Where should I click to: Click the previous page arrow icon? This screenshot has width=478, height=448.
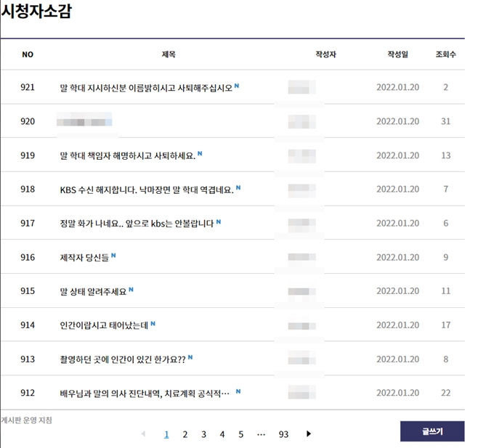tap(143, 434)
